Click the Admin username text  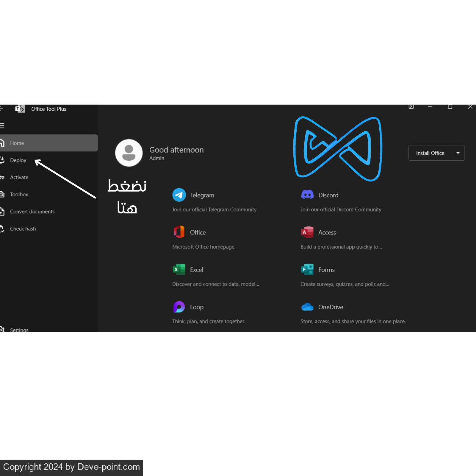click(157, 159)
